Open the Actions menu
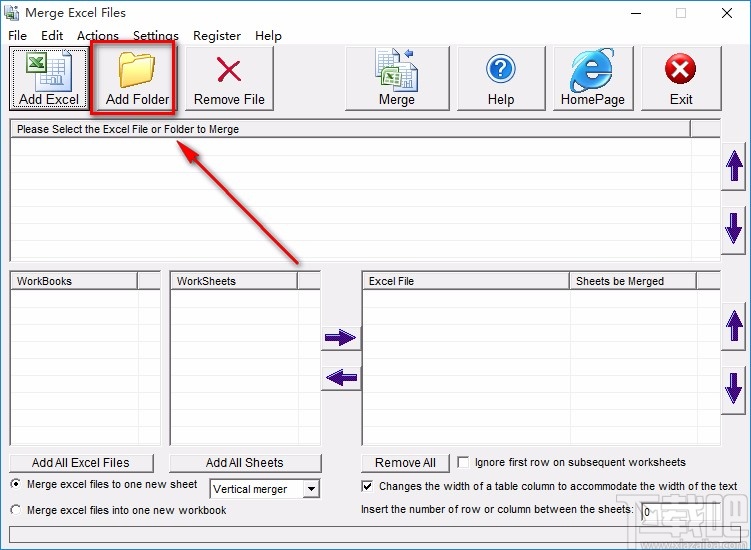 [98, 36]
